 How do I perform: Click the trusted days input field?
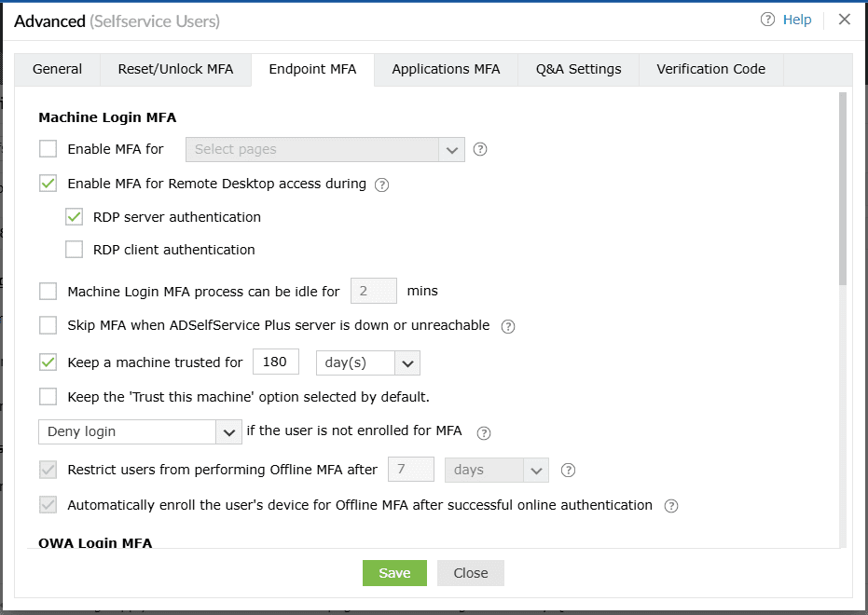(276, 362)
